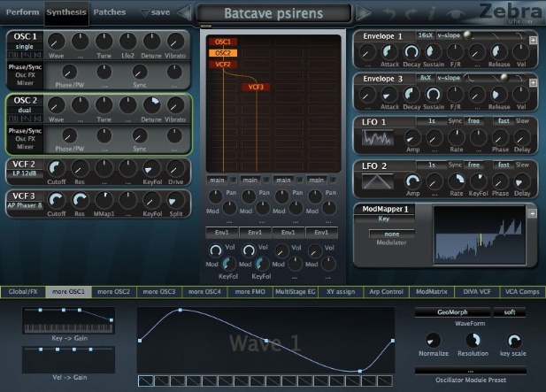Viewport: 546px width, 392px height.
Task: Open the ModMapper none Modulator dropdown
Action: click(x=390, y=234)
